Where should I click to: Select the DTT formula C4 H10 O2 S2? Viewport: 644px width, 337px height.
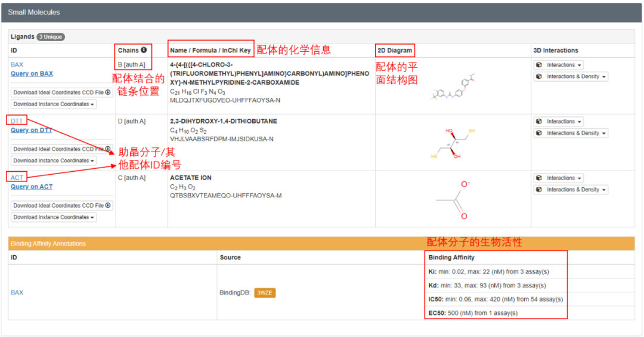point(188,131)
